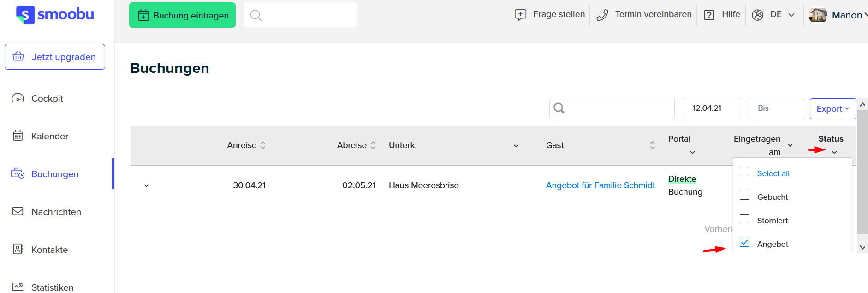Image resolution: width=868 pixels, height=293 pixels.
Task: Open Buchungen in the sidebar
Action: click(x=55, y=174)
